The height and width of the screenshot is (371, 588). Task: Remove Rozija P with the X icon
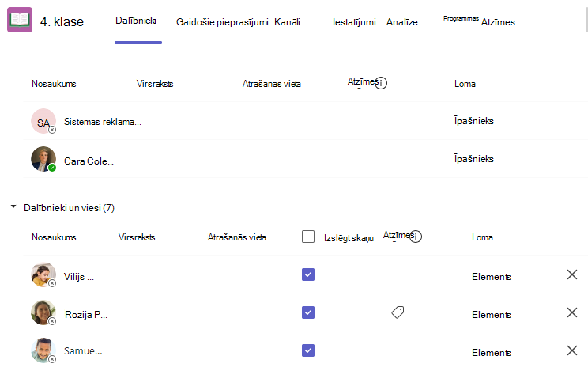(572, 312)
